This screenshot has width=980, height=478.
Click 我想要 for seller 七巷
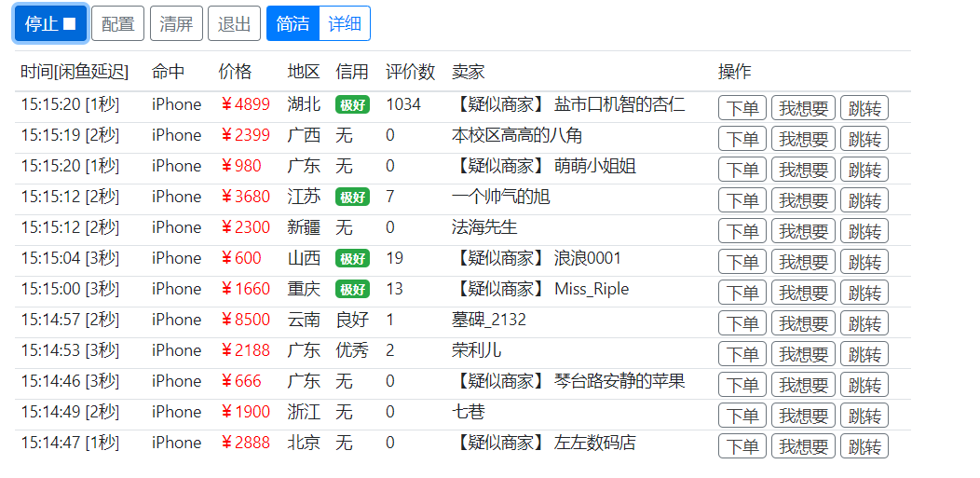803,416
